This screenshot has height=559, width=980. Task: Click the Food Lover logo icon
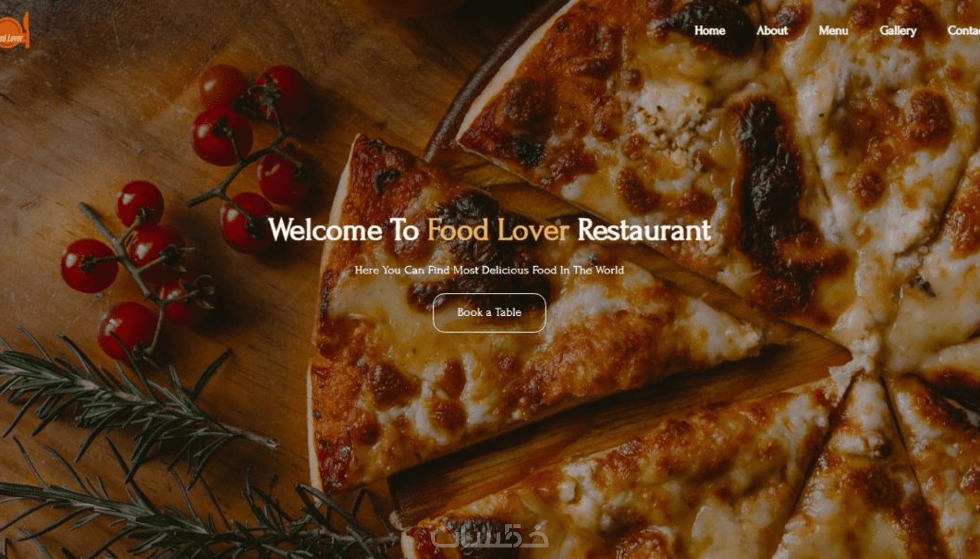14,31
